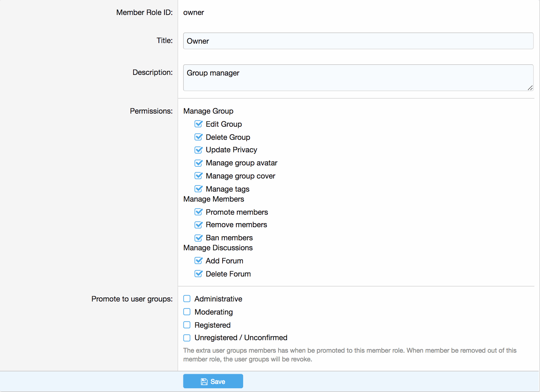Enable the Administrative user group
The width and height of the screenshot is (540, 392).
click(x=187, y=299)
